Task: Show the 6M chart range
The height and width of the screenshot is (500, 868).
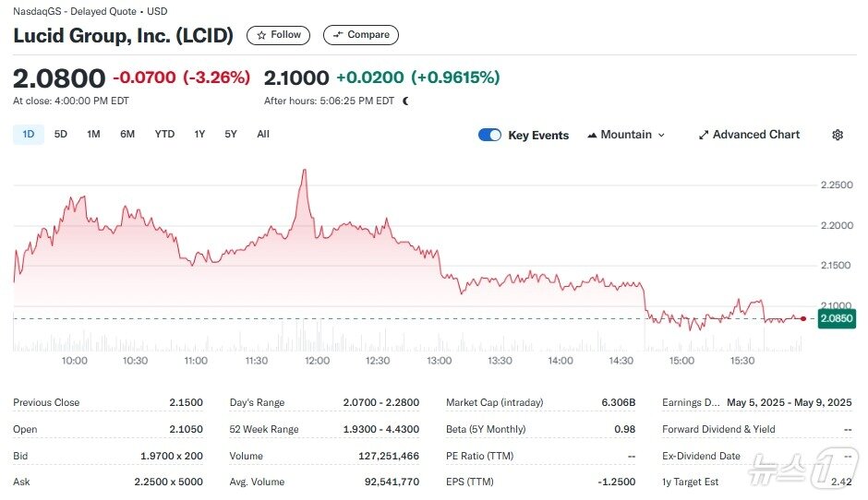Action: pyautogui.click(x=127, y=134)
